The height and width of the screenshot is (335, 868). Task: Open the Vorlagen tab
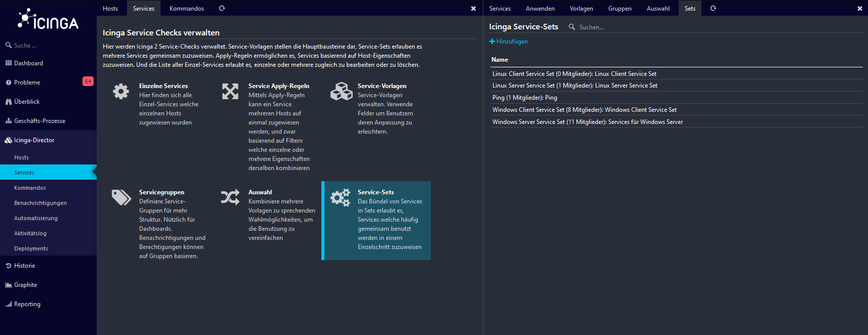coord(582,8)
